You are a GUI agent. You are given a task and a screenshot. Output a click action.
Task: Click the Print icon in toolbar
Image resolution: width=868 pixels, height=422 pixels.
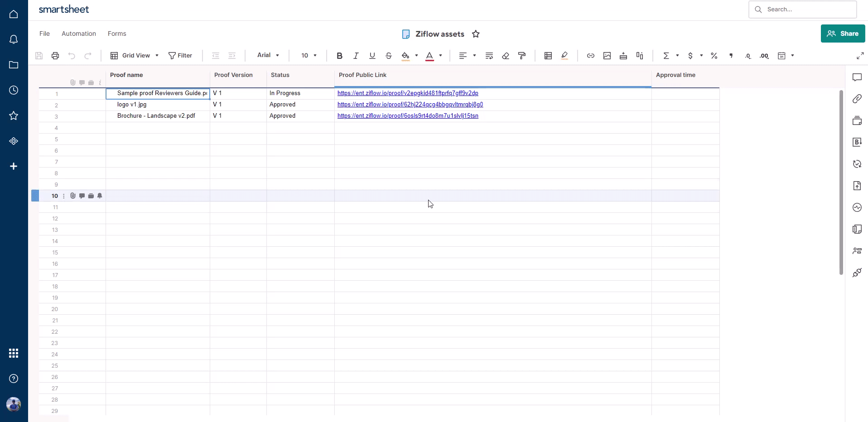[x=55, y=56]
